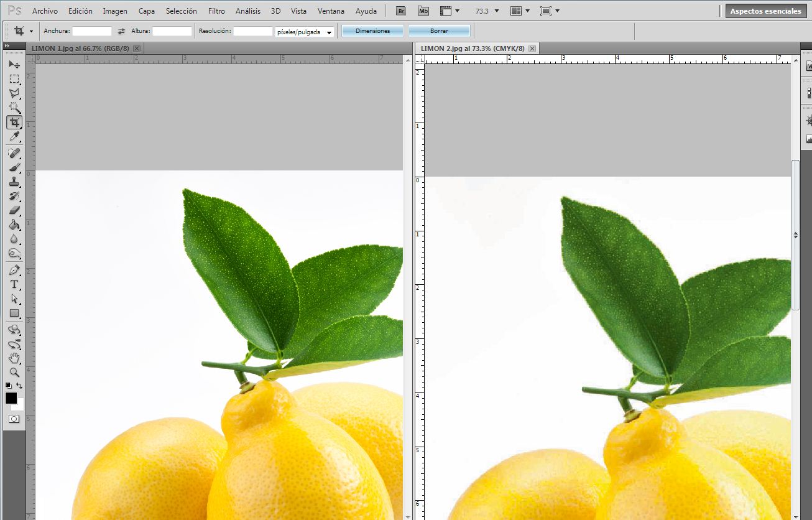Expand the toolbox to two columns
The width and height of the screenshot is (812, 520).
[x=7, y=46]
